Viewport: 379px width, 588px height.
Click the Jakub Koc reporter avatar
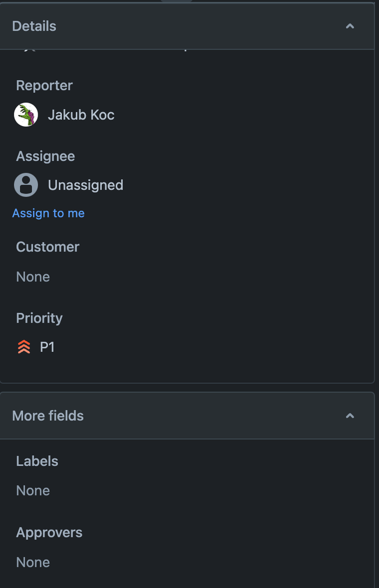pyautogui.click(x=25, y=114)
